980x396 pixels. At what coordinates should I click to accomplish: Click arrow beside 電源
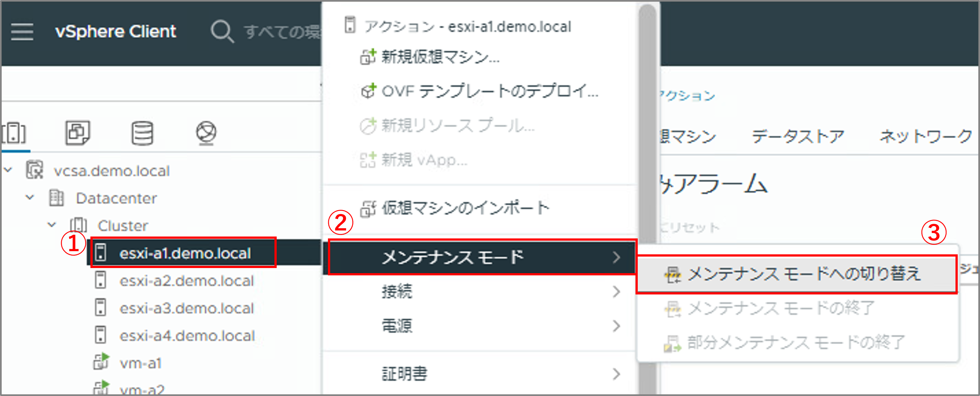click(x=617, y=326)
